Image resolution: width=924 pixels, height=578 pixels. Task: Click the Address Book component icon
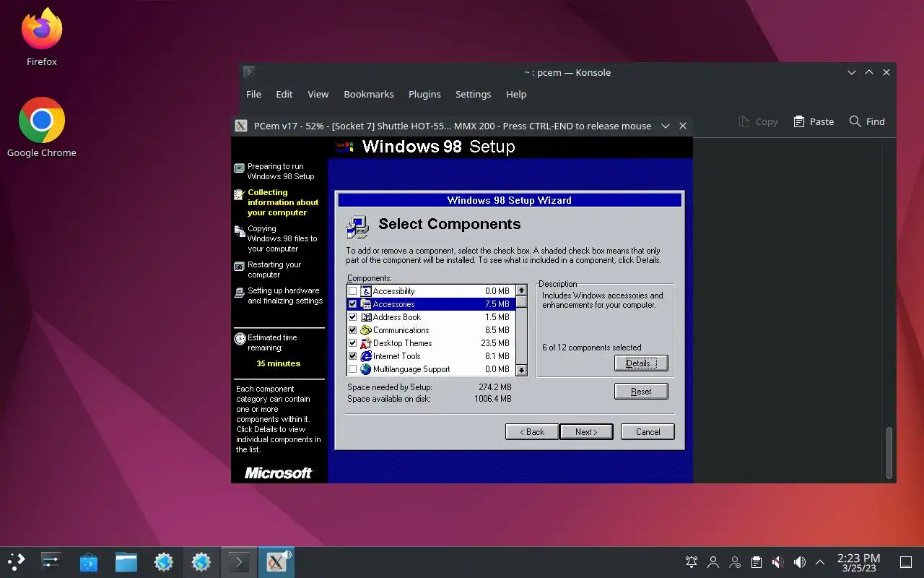point(366,317)
